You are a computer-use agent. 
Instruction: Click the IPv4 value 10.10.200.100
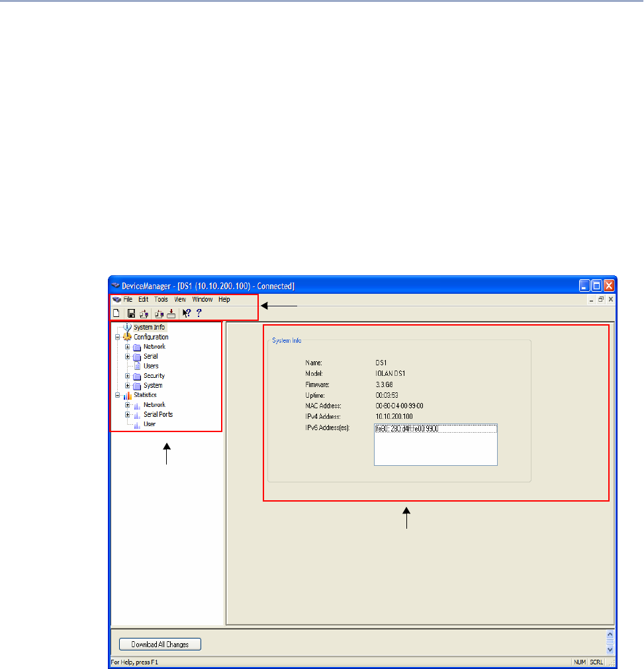pyautogui.click(x=394, y=416)
